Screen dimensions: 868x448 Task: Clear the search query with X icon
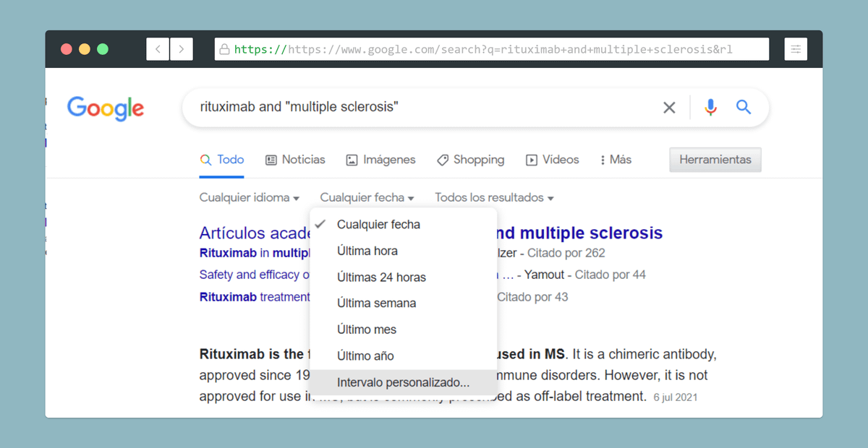(669, 108)
